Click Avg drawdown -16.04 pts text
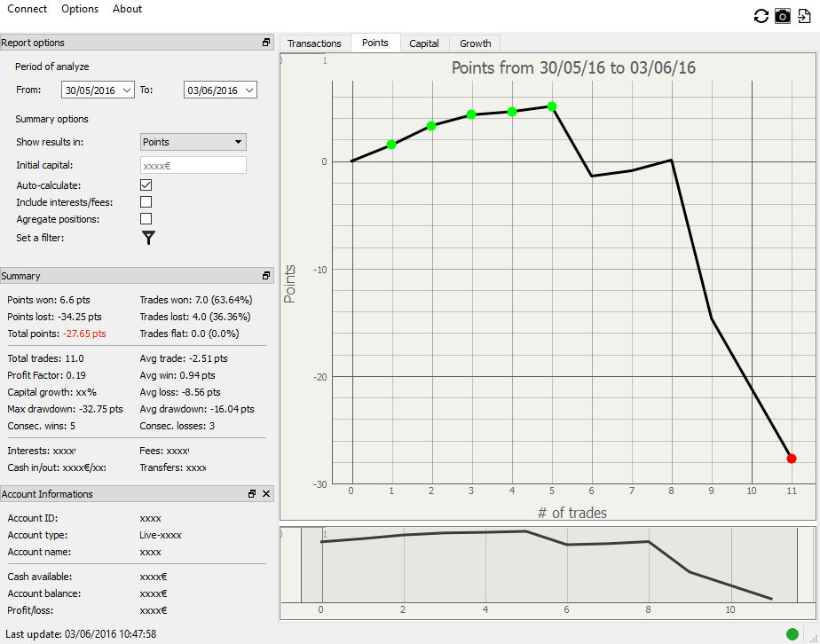This screenshot has width=820, height=644. click(197, 409)
